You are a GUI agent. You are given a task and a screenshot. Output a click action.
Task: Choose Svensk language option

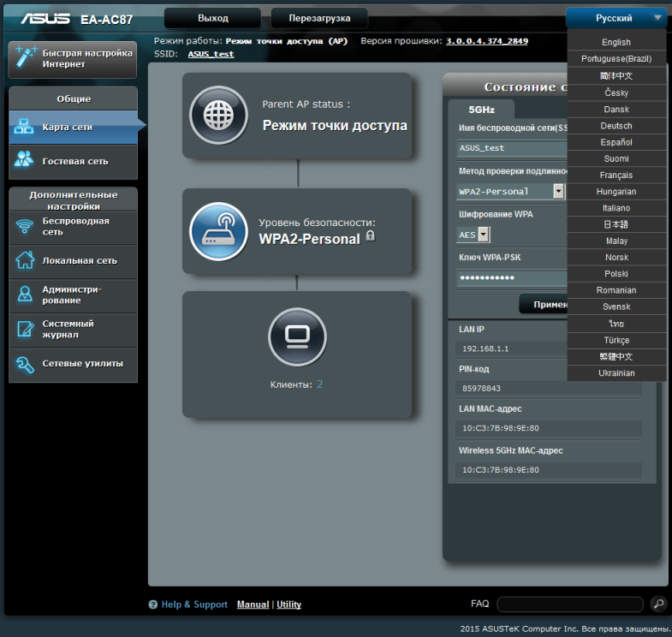(x=616, y=307)
